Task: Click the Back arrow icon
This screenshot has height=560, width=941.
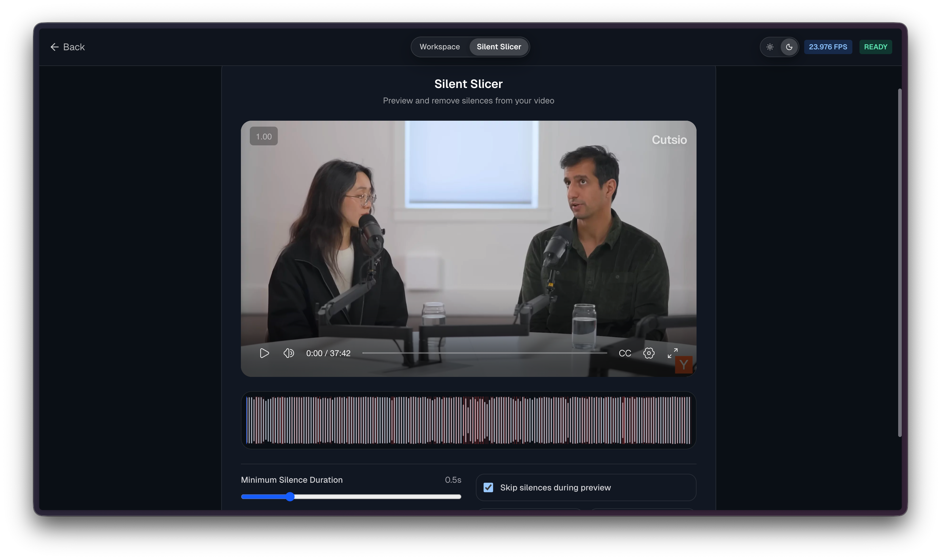Action: pos(54,47)
